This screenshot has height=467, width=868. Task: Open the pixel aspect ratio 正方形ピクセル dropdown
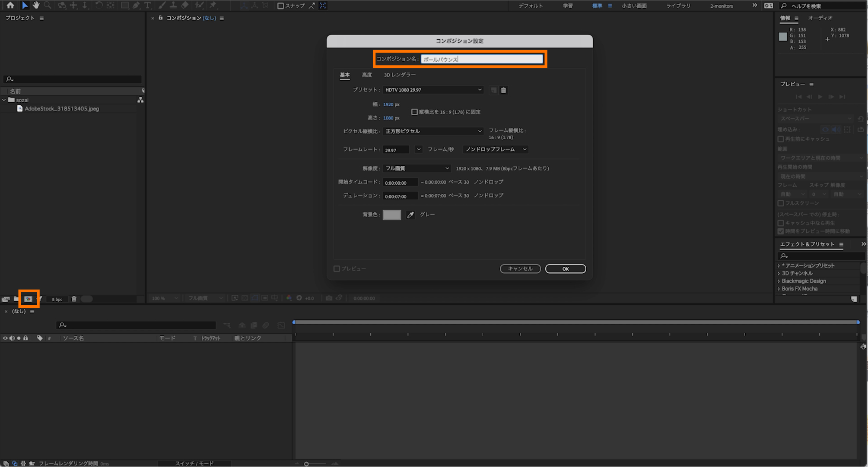pyautogui.click(x=433, y=131)
